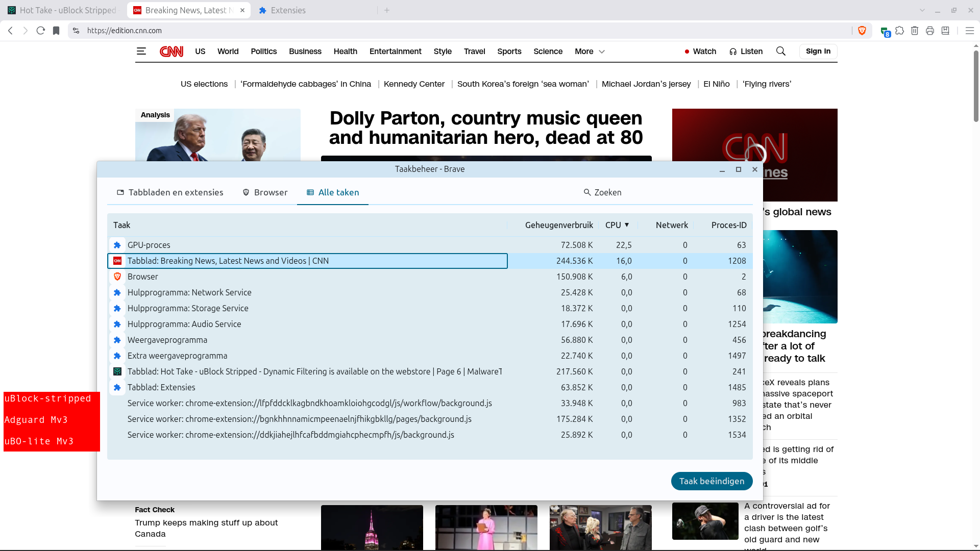Open the tab search chevron
This screenshot has width=980, height=551.
922,10
